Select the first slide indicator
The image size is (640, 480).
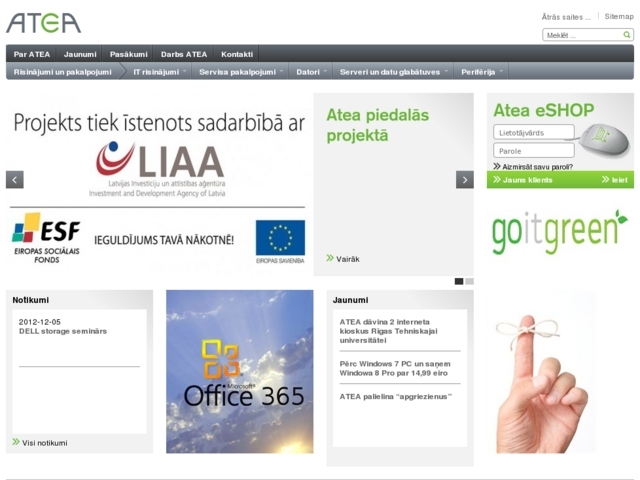click(x=459, y=281)
